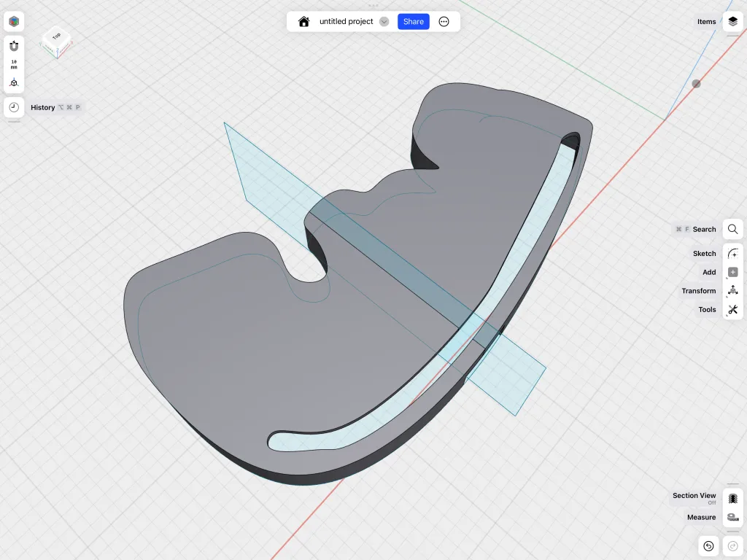Viewport: 747px width, 560px height.
Task: Click the greyed redo arrow icon
Action: 732,545
